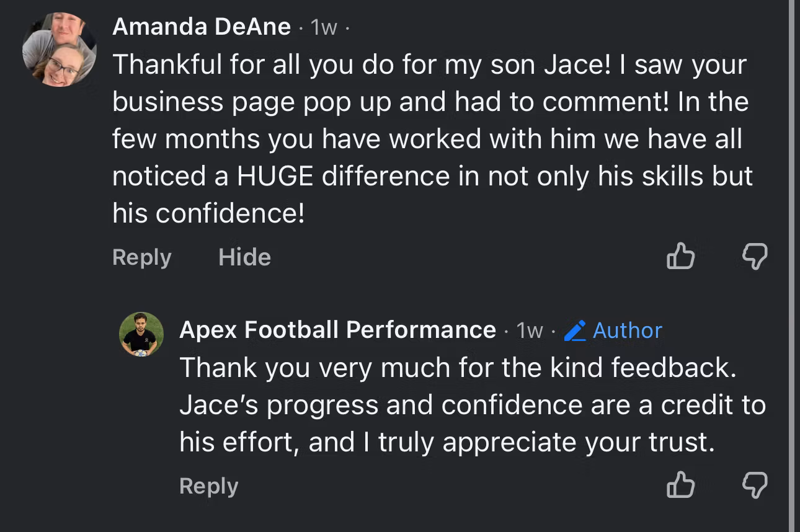Click the blue Author label

point(627,330)
